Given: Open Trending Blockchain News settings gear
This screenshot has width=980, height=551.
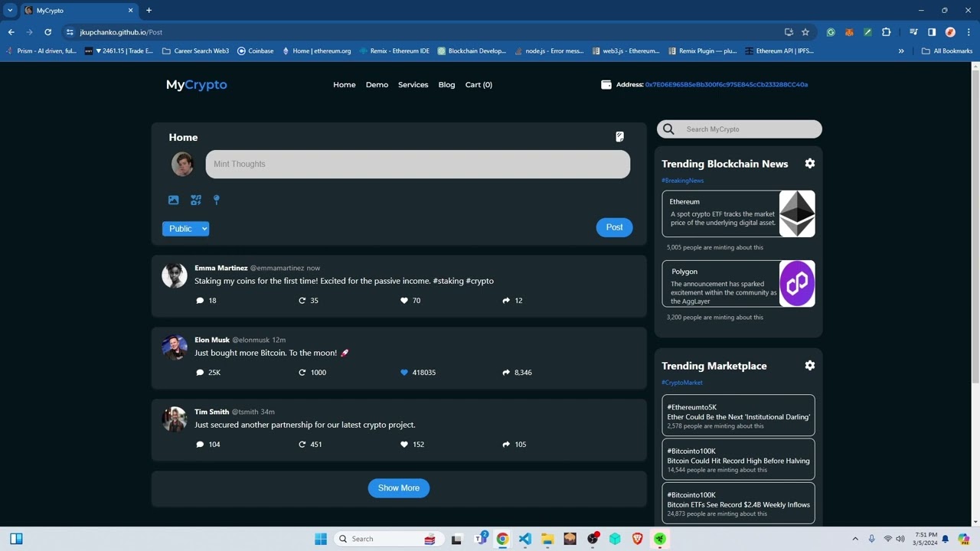Looking at the screenshot, I should [810, 164].
